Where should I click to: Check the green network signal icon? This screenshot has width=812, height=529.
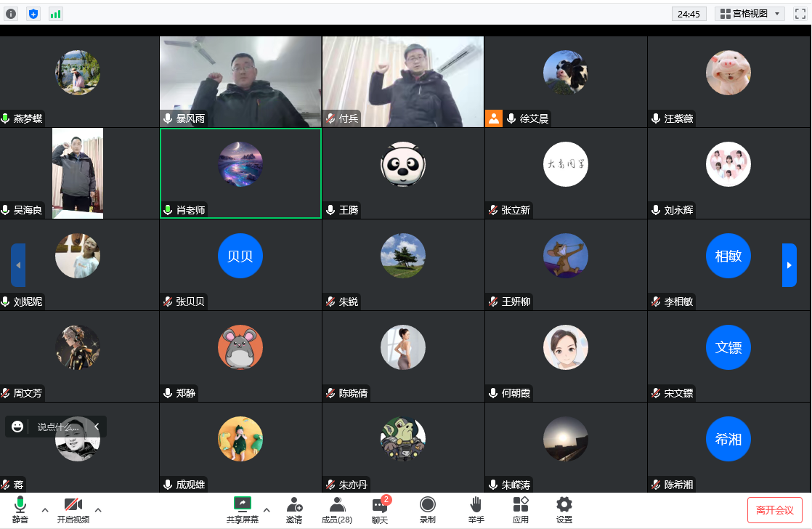pyautogui.click(x=55, y=14)
